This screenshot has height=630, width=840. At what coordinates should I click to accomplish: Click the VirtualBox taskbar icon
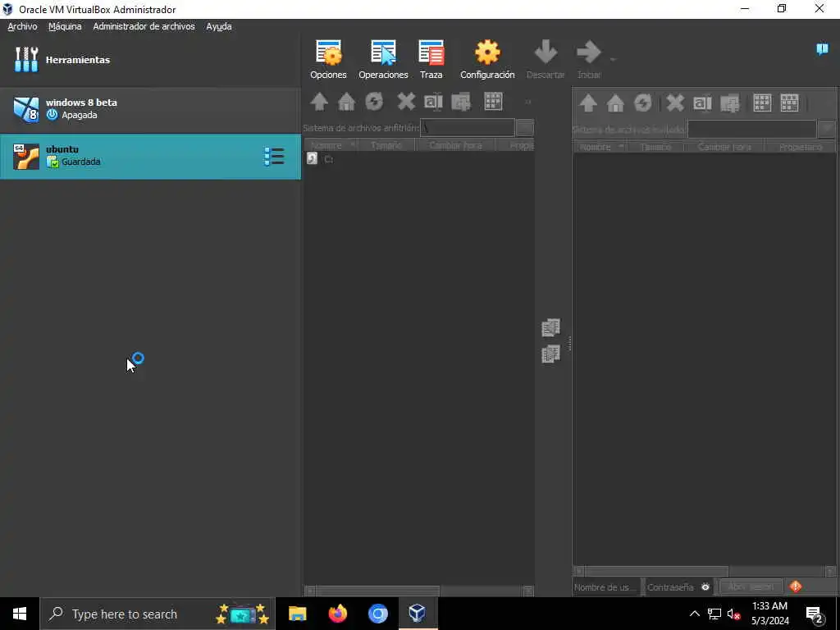tap(418, 614)
